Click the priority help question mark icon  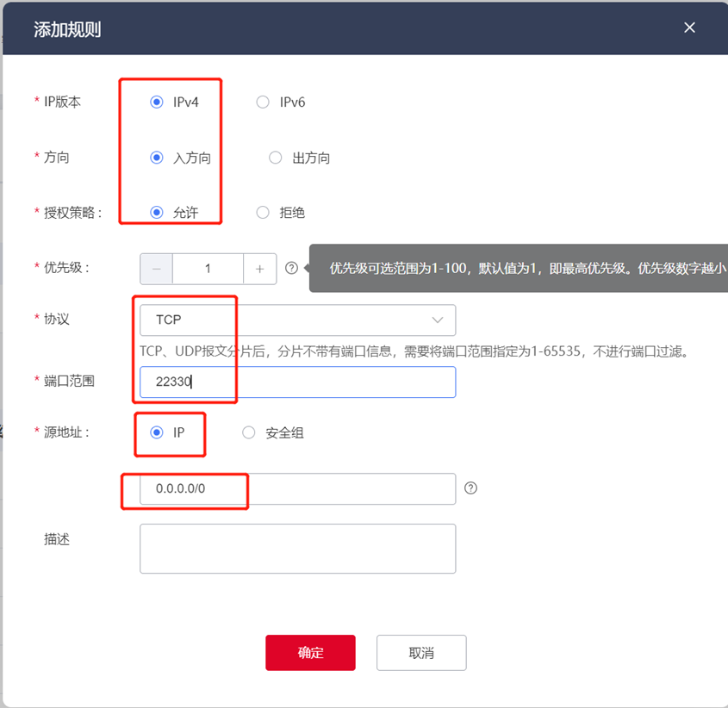(x=291, y=268)
